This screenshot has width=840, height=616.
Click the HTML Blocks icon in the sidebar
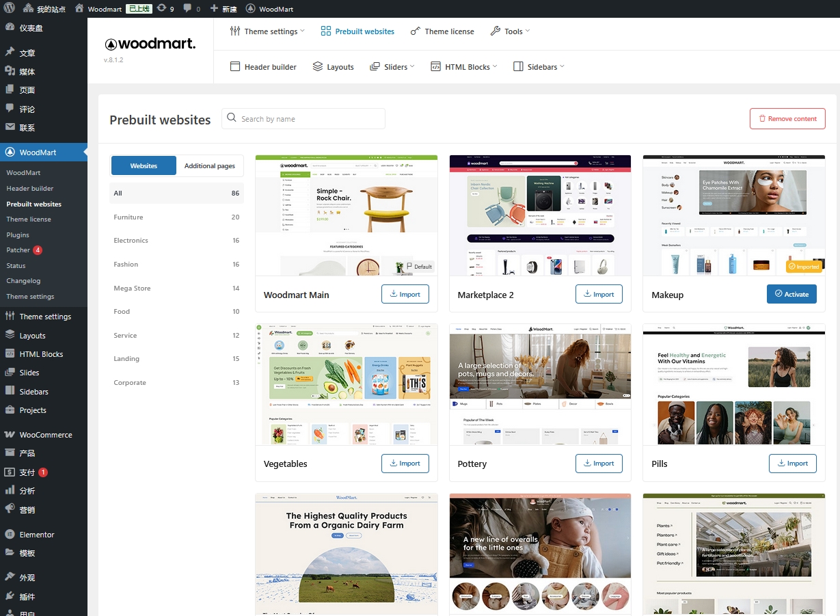click(10, 354)
